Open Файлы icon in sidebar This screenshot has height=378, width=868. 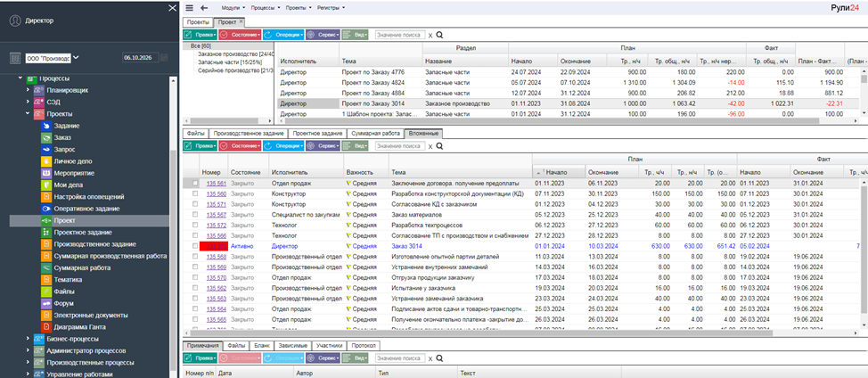click(46, 292)
